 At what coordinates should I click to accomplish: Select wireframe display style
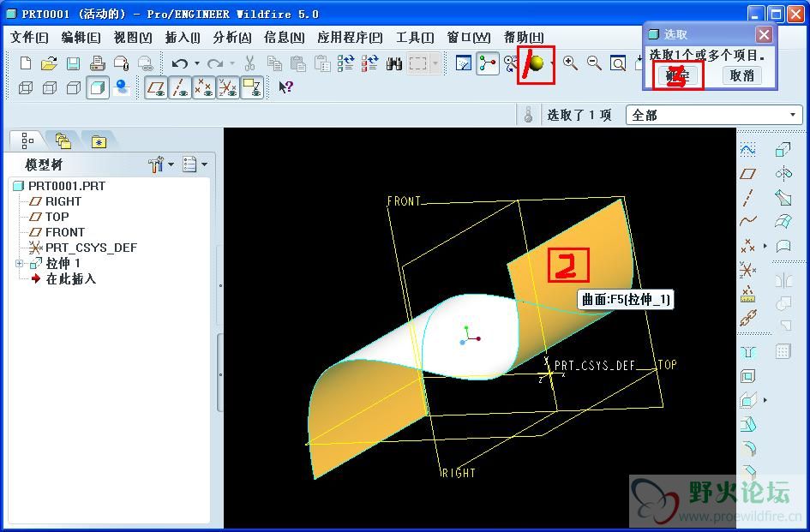pyautogui.click(x=26, y=87)
